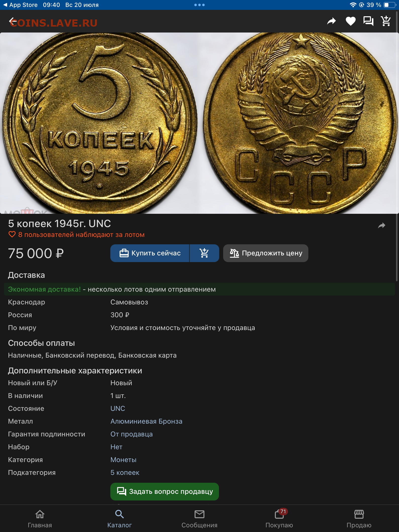399x532 pixels.
Task: Tap the small share arrow beside the lot title
Action: tap(382, 225)
